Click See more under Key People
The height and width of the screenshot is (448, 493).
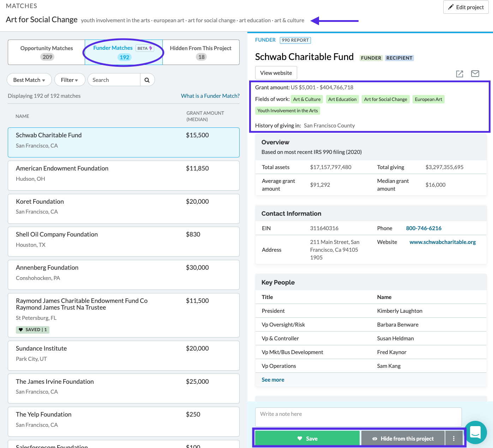pyautogui.click(x=273, y=380)
